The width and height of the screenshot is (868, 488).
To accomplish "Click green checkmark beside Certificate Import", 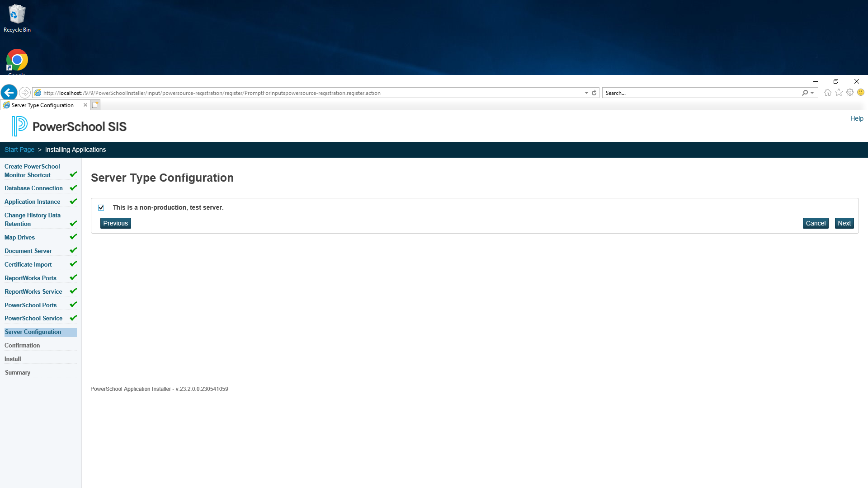I will pyautogui.click(x=73, y=263).
